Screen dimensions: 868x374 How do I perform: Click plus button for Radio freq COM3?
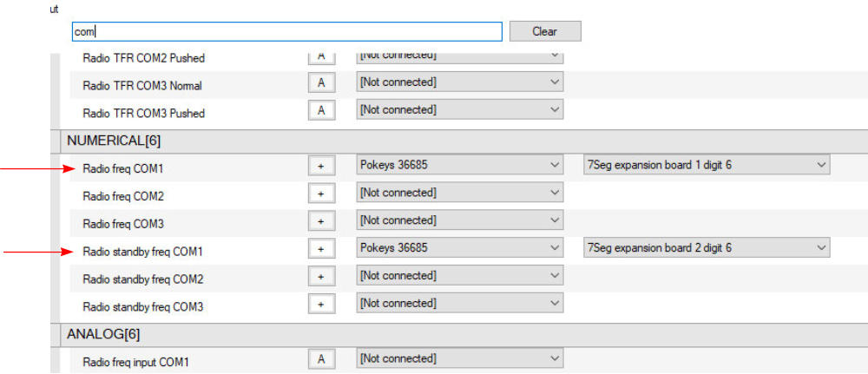point(320,221)
